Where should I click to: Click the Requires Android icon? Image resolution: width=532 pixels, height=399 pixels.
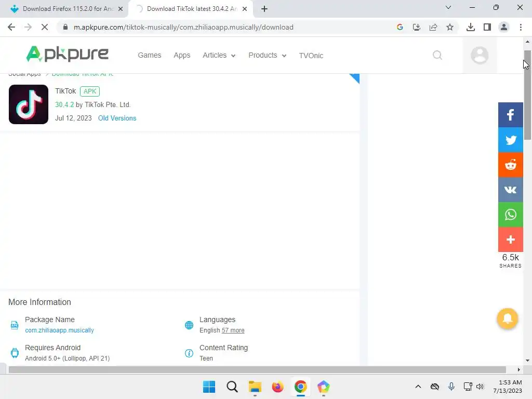pyautogui.click(x=15, y=353)
